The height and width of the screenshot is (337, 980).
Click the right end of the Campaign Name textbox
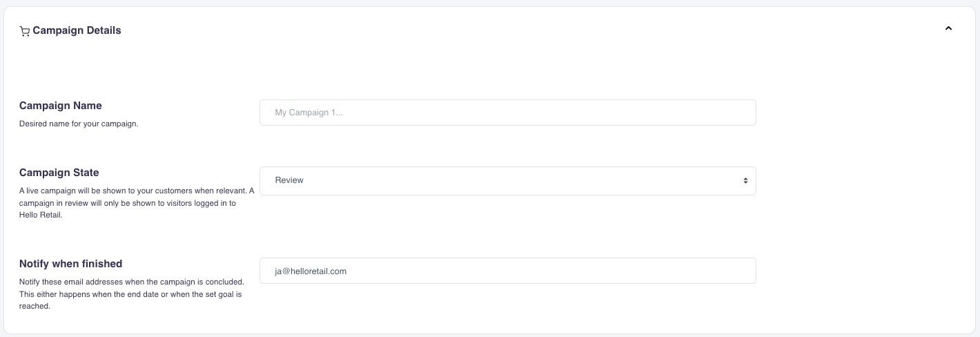pos(738,113)
